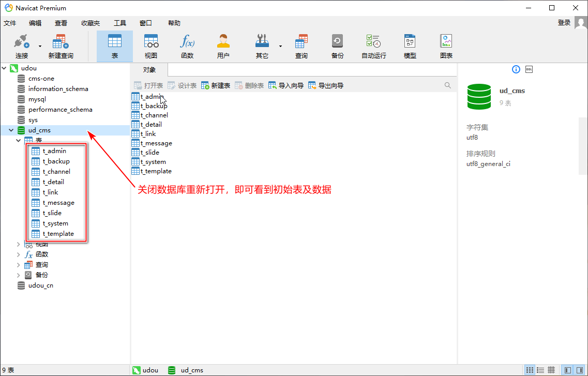
Task: Open the Function (函数) objects icon
Action: tap(187, 46)
